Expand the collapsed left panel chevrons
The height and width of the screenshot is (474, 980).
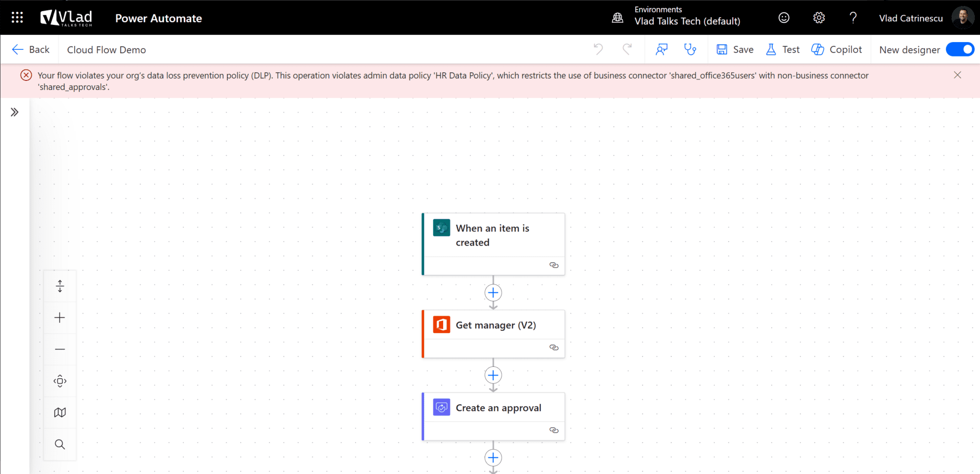15,112
